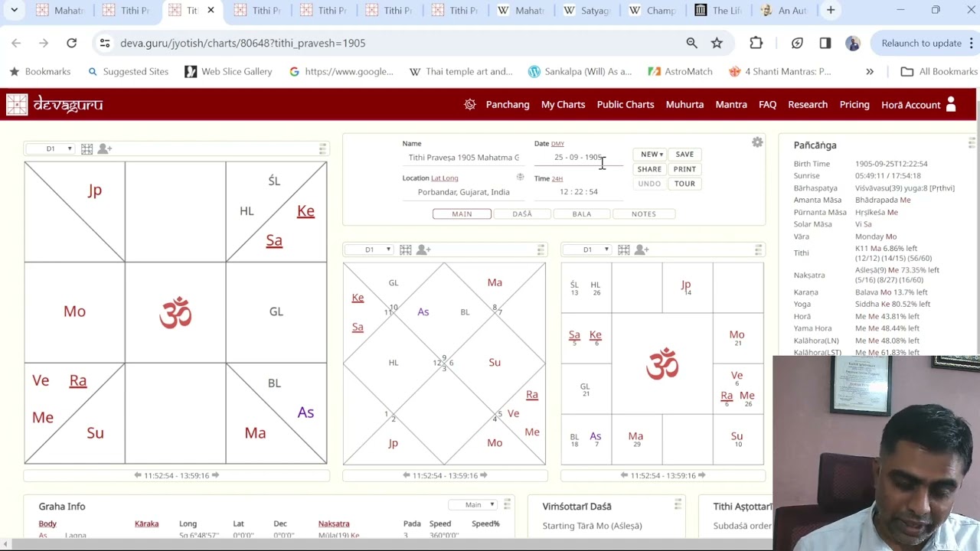Click the PRINT button
Screen dimensions: 980x551
coord(684,169)
